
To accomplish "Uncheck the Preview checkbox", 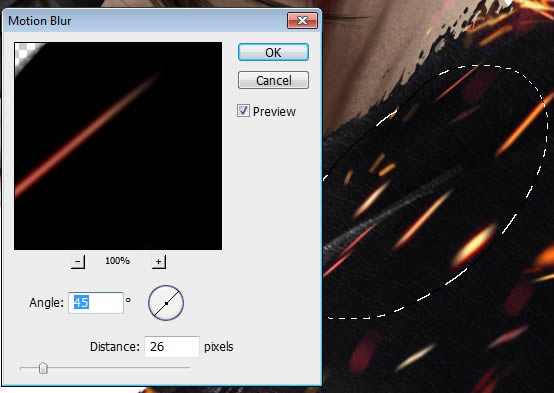I will tap(243, 111).
